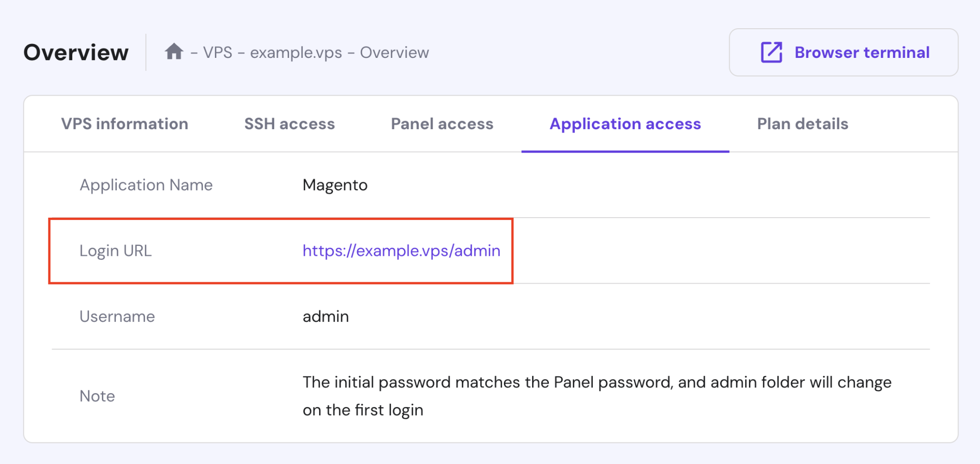Click the admin username value
This screenshot has width=980, height=464.
tap(325, 316)
